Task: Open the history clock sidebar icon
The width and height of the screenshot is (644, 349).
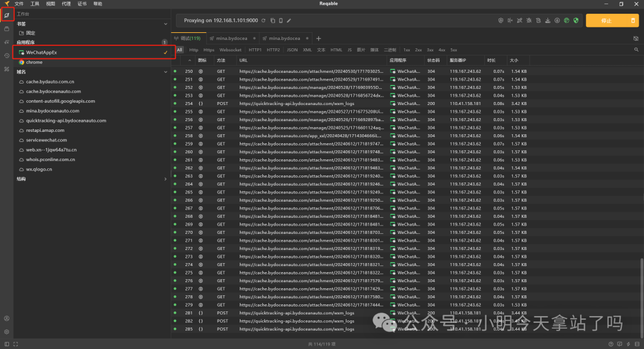Action: (x=7, y=55)
